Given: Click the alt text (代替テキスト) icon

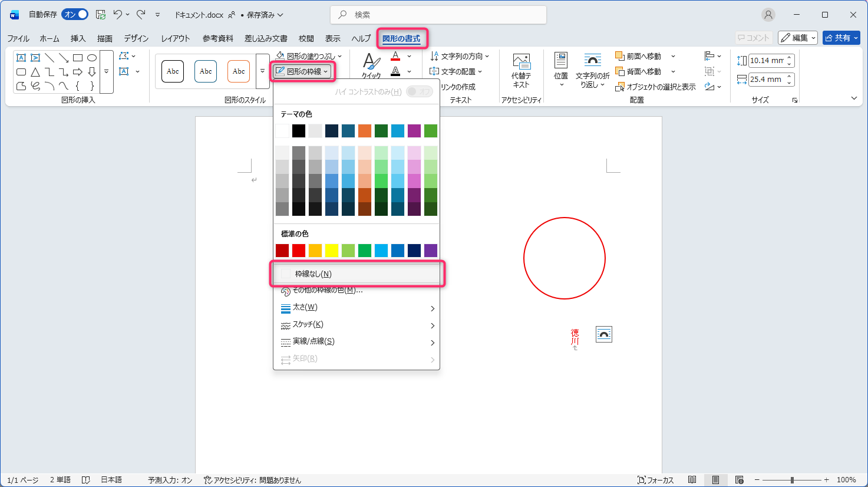Looking at the screenshot, I should click(521, 61).
